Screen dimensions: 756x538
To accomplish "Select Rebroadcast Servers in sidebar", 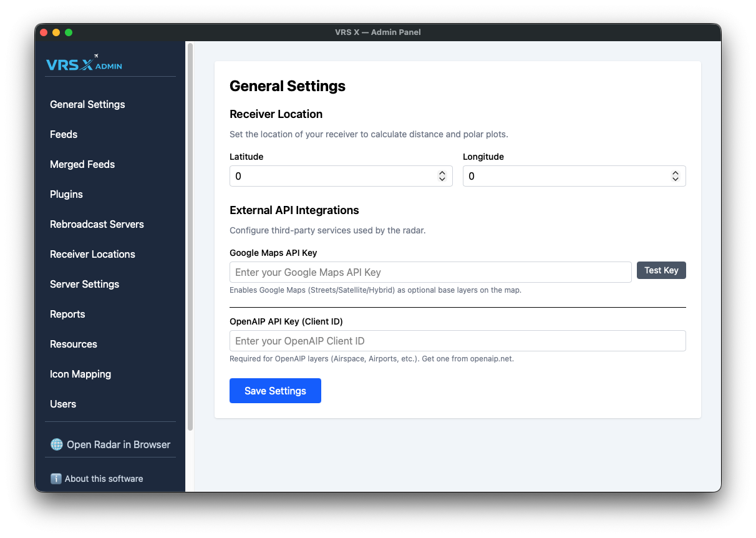I will point(97,224).
